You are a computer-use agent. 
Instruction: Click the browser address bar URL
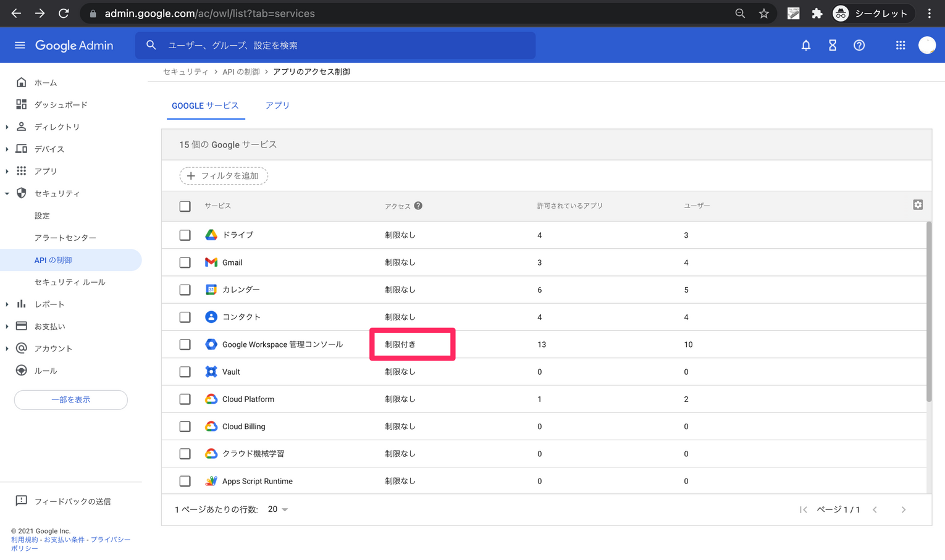pos(209,14)
